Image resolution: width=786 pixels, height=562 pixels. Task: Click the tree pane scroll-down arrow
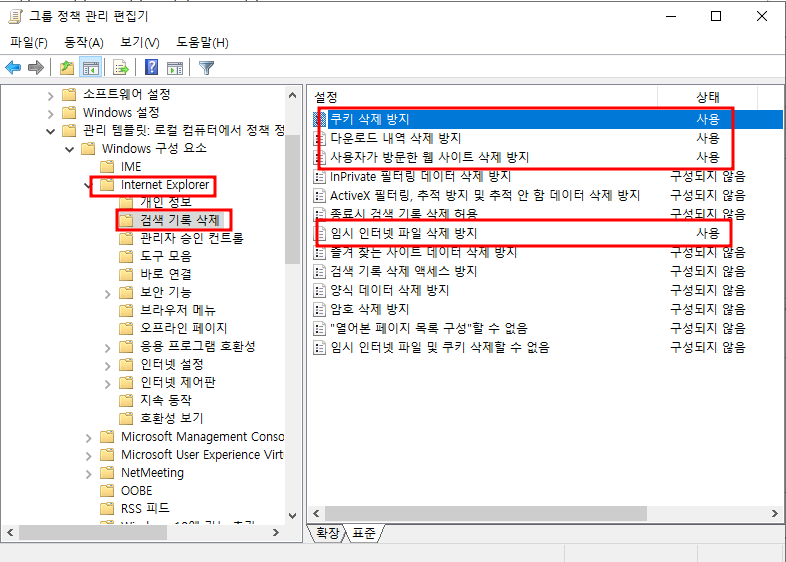point(293,515)
